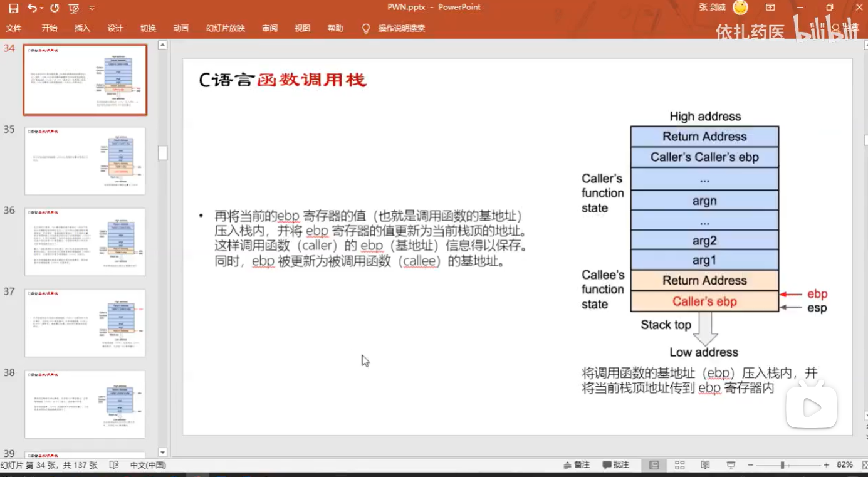
Task: Switch to the 开始 ribbon tab
Action: tap(50, 28)
